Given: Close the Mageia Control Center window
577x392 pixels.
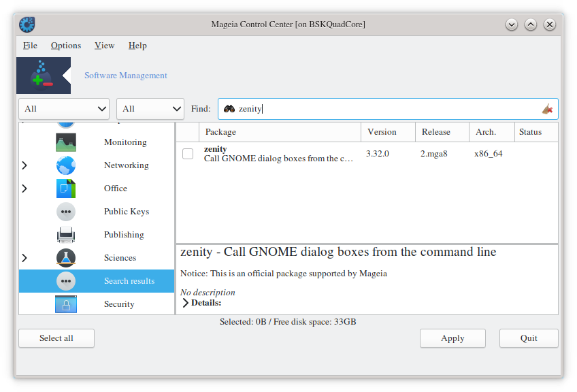Looking at the screenshot, I should pos(550,24).
